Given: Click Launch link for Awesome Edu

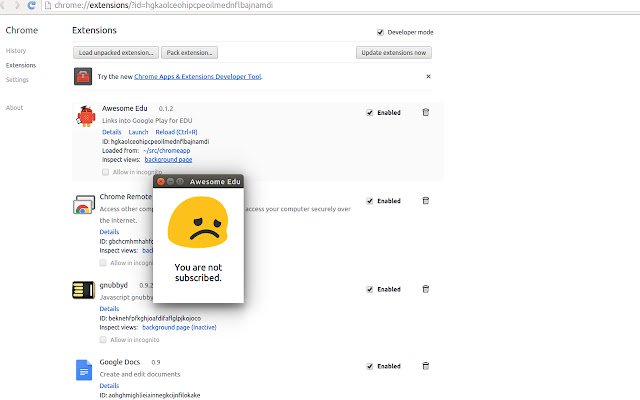Looking at the screenshot, I should pyautogui.click(x=138, y=132).
